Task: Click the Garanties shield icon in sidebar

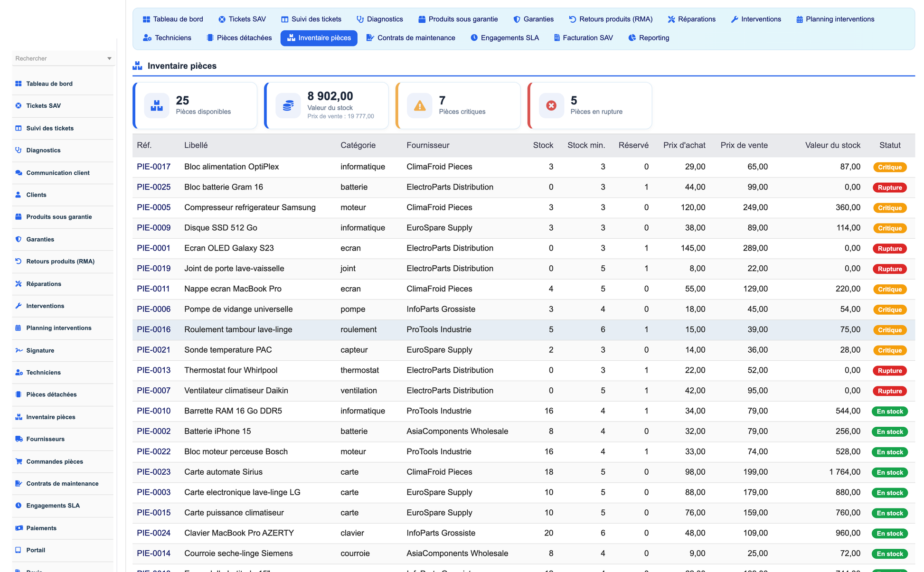Action: click(19, 239)
